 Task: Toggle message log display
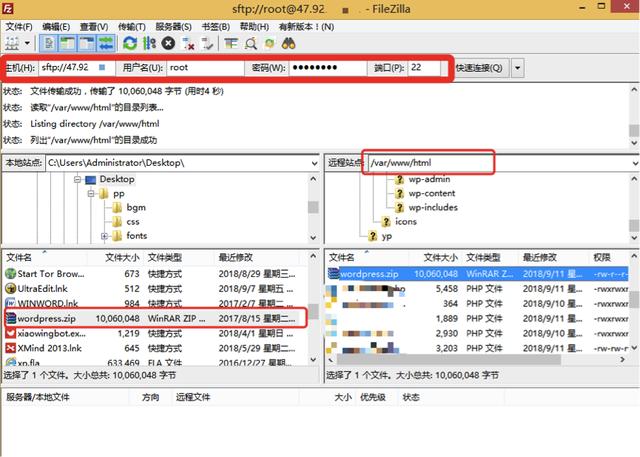point(49,43)
